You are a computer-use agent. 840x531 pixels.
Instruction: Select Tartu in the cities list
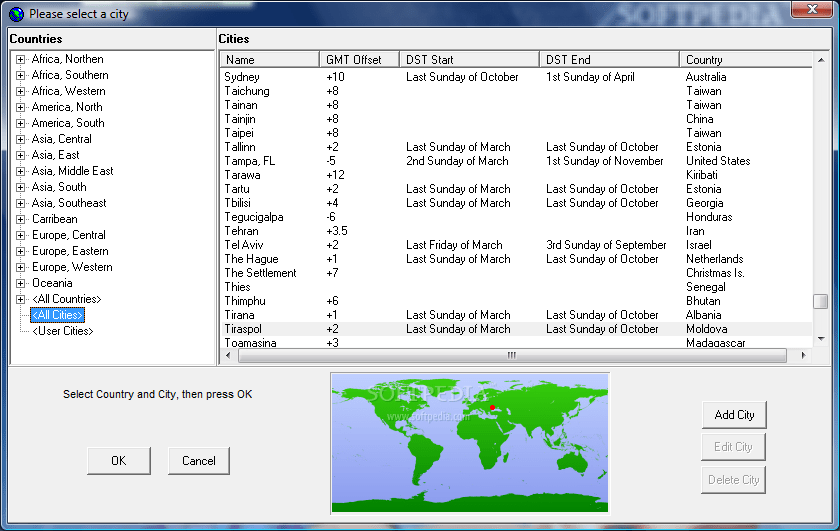pos(237,189)
